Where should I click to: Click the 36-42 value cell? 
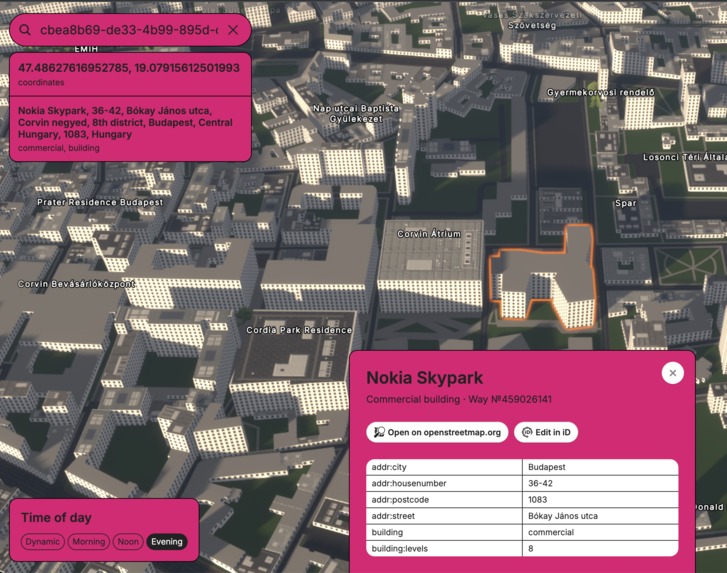point(600,483)
